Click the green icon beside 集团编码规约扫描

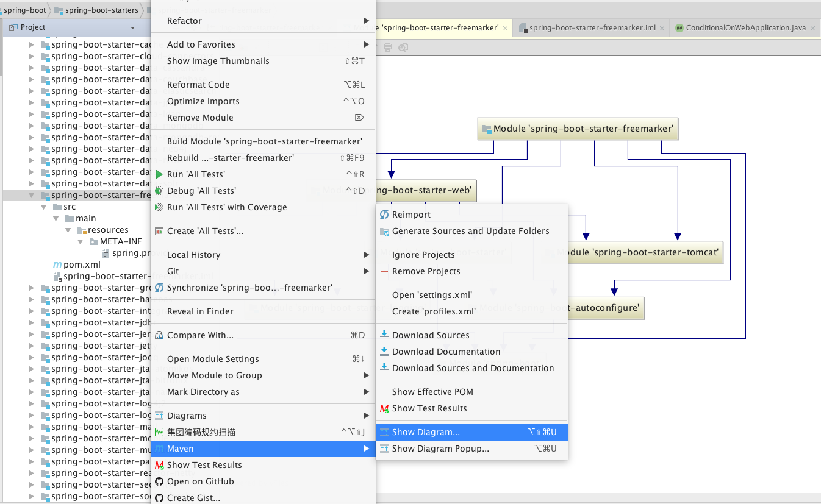click(x=159, y=432)
